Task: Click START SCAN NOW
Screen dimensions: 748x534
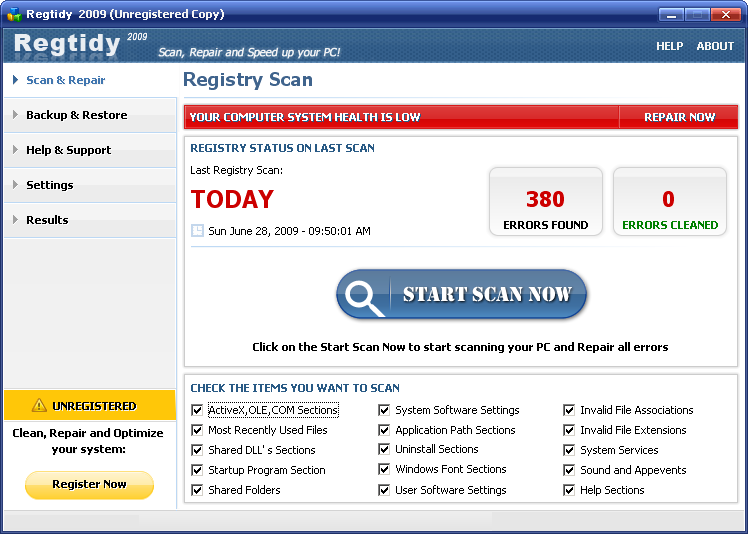Action: [x=461, y=294]
